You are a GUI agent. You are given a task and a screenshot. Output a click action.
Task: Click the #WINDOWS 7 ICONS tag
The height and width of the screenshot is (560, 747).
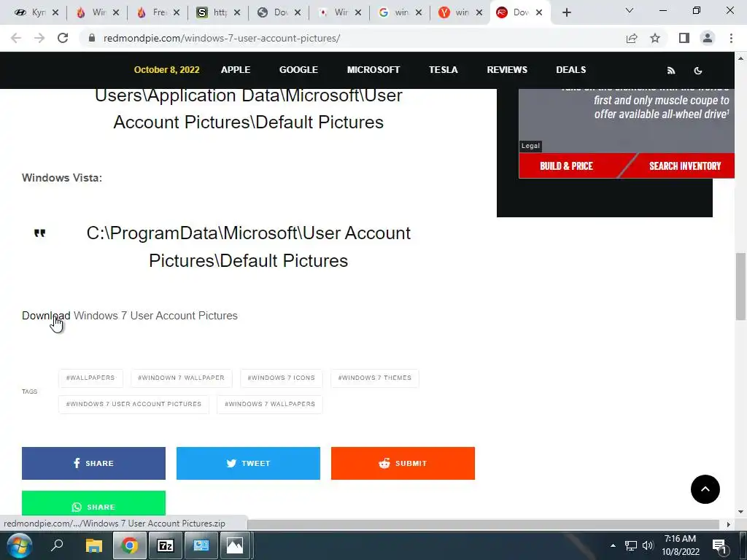click(281, 378)
